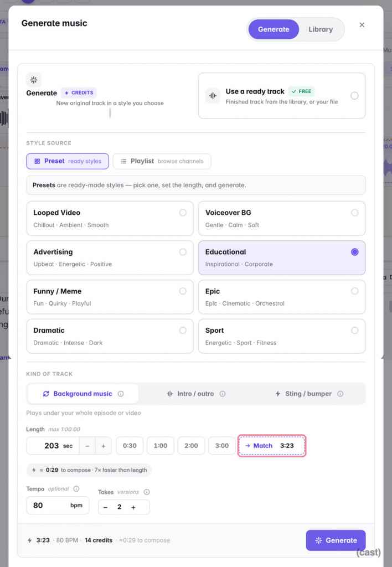Set length to 2:00
The image size is (392, 567).
click(192, 446)
